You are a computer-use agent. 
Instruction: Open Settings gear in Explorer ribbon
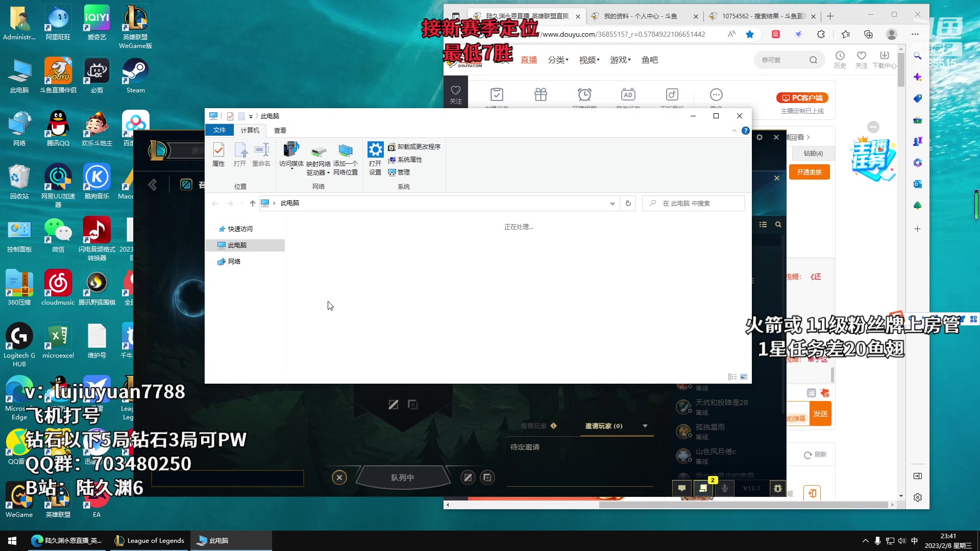(x=375, y=159)
